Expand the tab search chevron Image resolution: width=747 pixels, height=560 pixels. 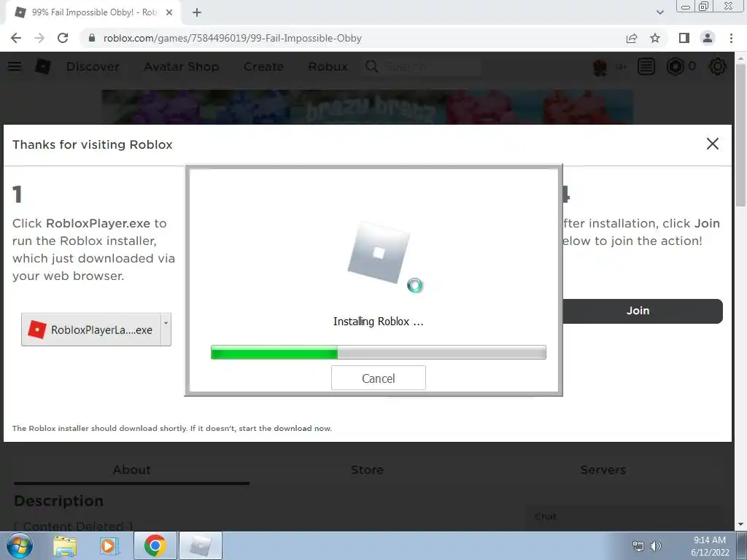point(659,12)
